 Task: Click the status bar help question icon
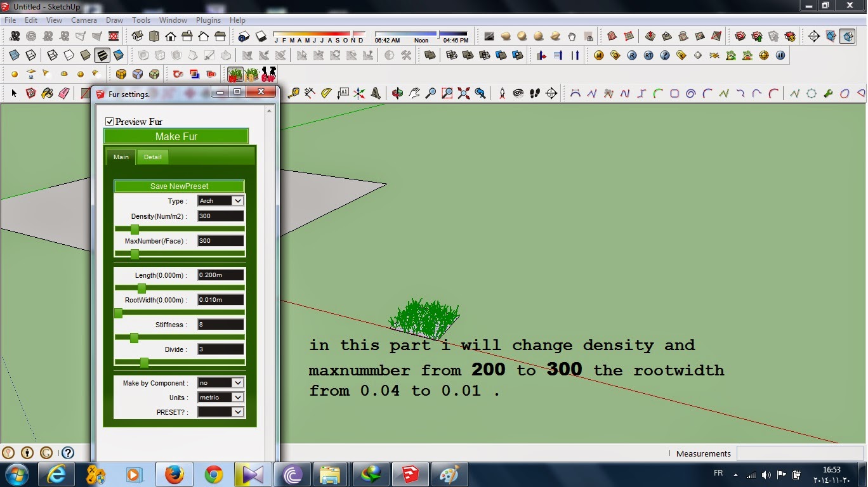tap(68, 453)
